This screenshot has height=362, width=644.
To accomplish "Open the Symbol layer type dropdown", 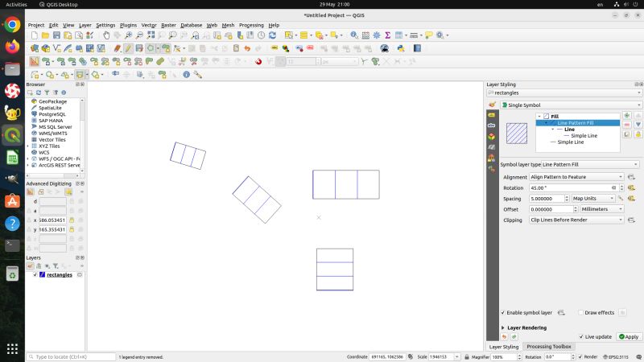I will [x=590, y=164].
